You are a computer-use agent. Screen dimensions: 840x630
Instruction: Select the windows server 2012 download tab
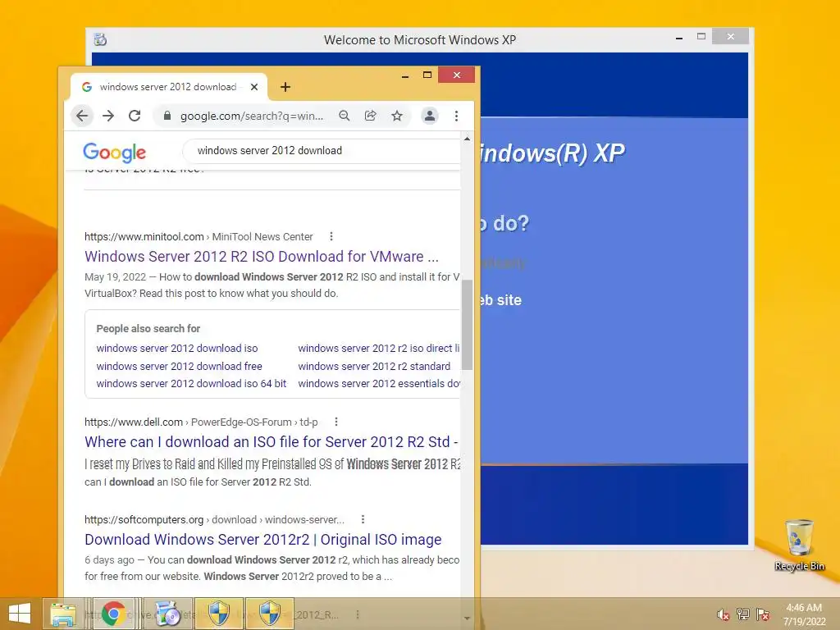tap(169, 87)
